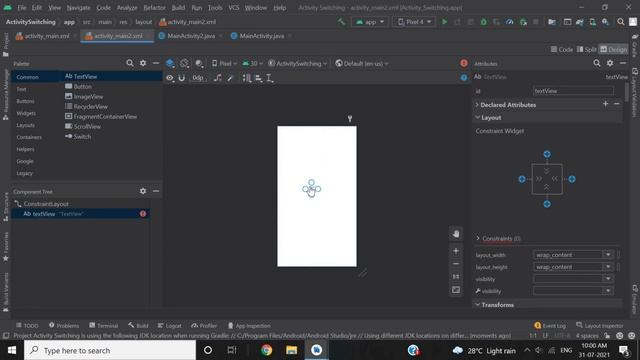Run the app with the green play button
The width and height of the screenshot is (640, 360).
[444, 22]
